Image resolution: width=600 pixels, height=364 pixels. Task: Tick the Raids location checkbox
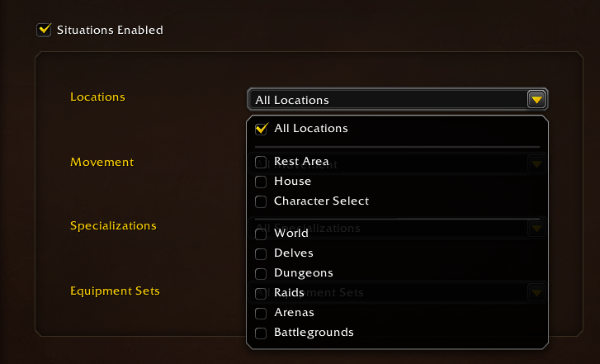[x=261, y=293]
